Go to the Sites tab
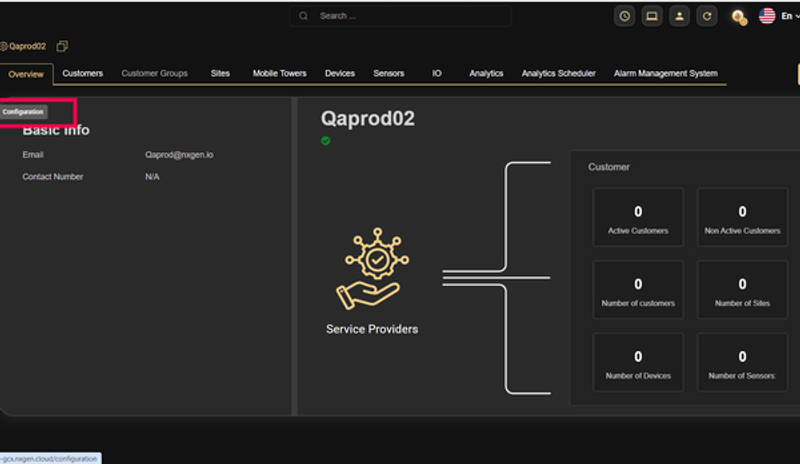This screenshot has width=800, height=464. (x=220, y=74)
